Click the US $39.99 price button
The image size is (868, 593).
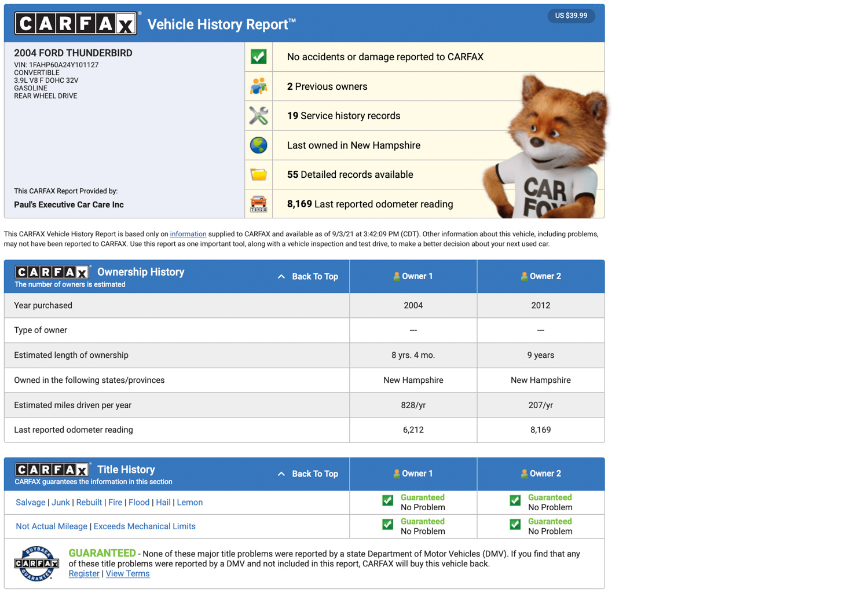coord(571,16)
